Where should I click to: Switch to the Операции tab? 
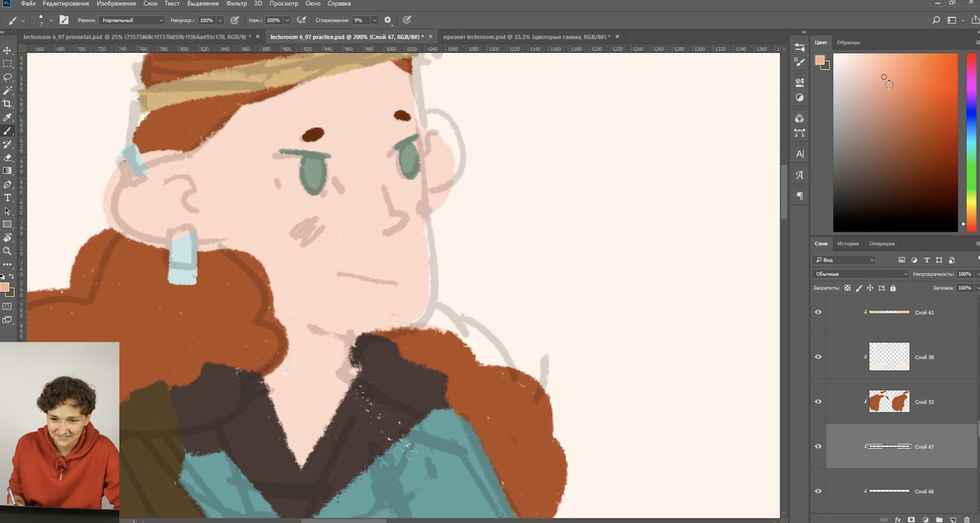(x=881, y=244)
